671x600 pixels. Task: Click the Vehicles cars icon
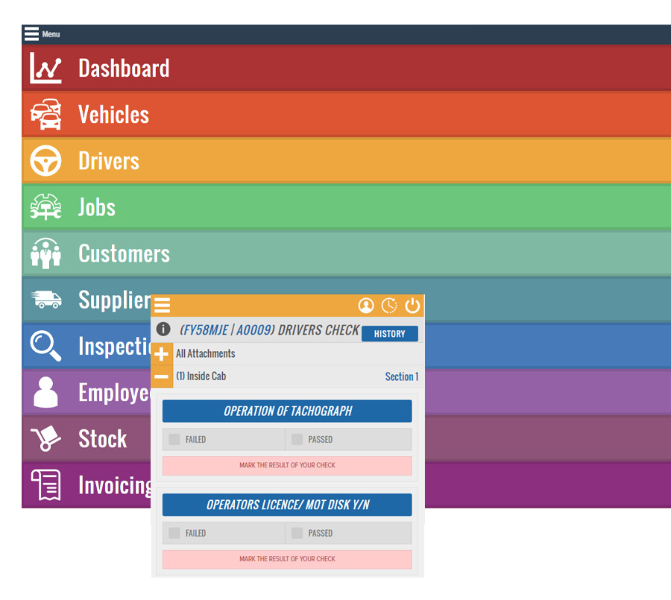coord(46,115)
